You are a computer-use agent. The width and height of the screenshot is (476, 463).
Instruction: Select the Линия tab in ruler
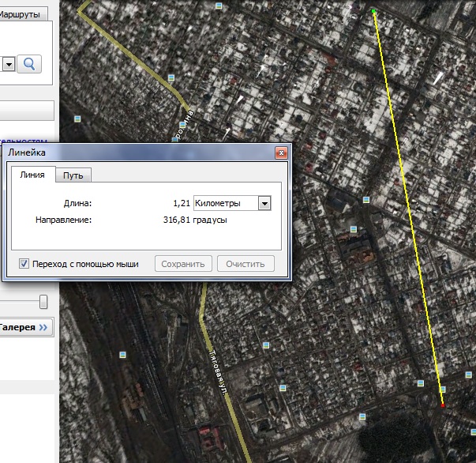coord(32,175)
